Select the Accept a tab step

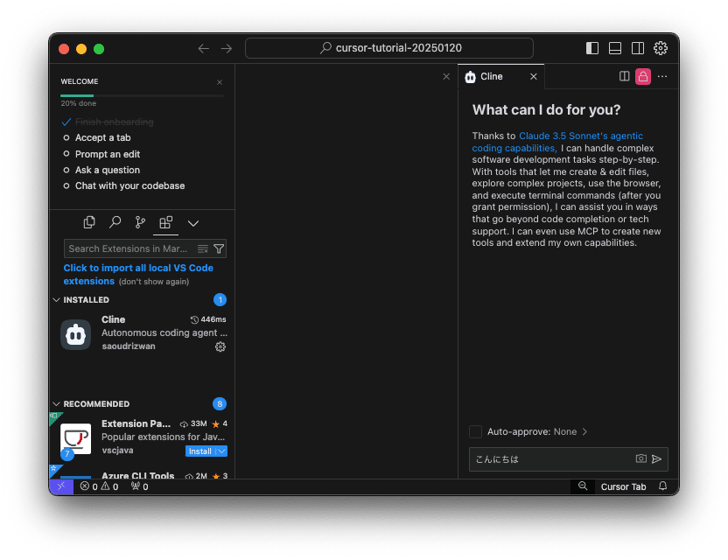pyautogui.click(x=102, y=138)
